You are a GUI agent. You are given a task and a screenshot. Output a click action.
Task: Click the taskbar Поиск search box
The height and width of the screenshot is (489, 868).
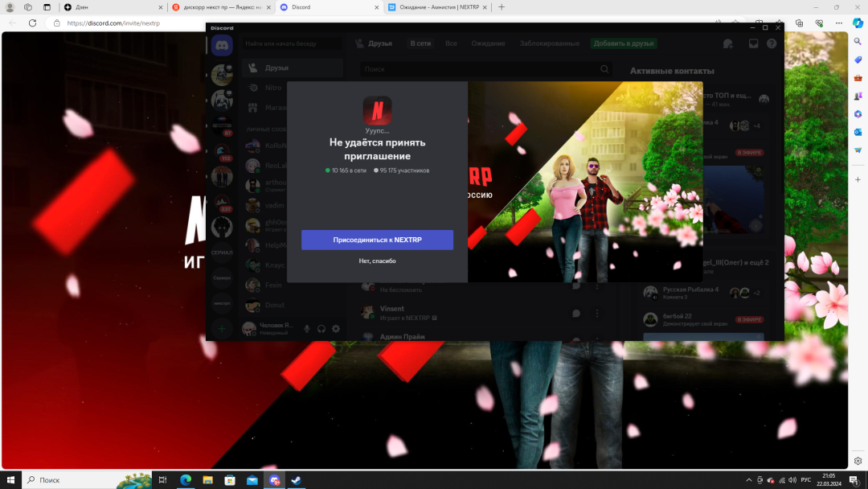pos(87,480)
